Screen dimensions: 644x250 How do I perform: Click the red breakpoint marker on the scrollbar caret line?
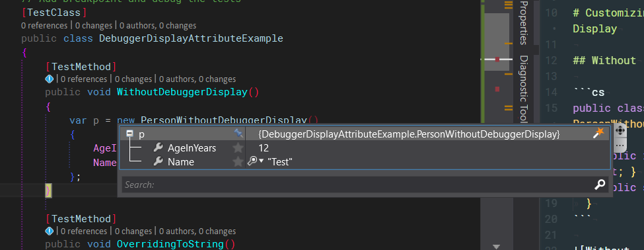497,60
